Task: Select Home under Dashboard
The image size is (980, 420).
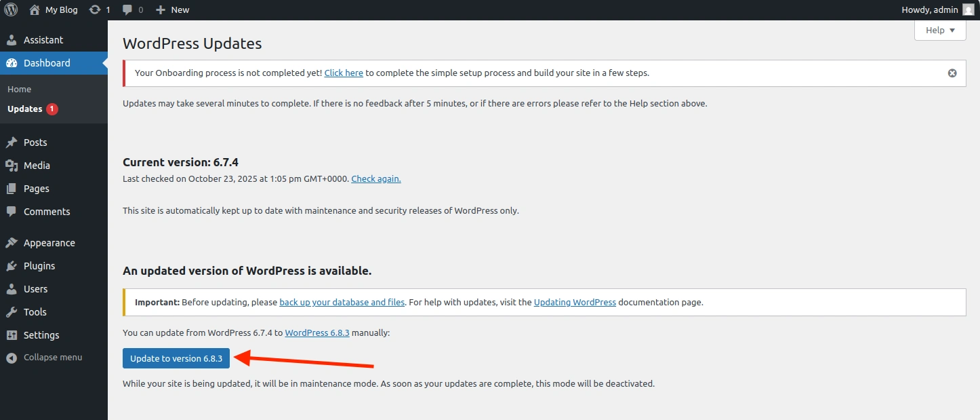Action: click(19, 89)
